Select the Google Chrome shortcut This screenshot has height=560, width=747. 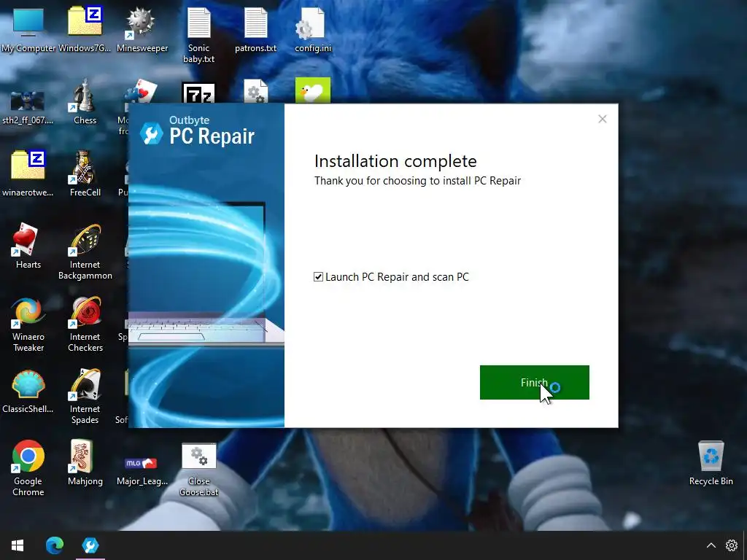tap(28, 468)
